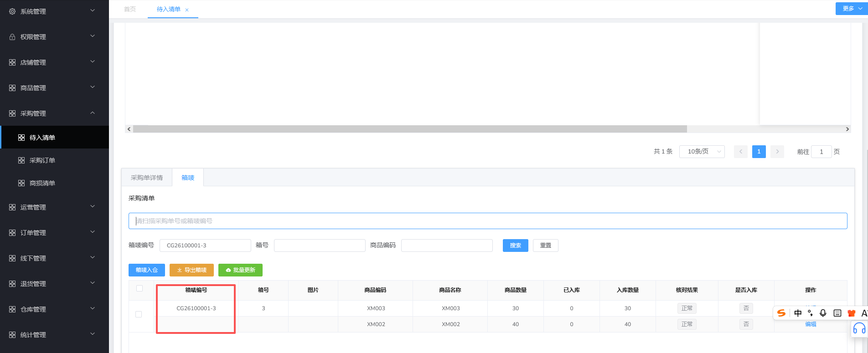The height and width of the screenshot is (353, 868).
Task: Click the 批量更新 button
Action: click(x=240, y=270)
